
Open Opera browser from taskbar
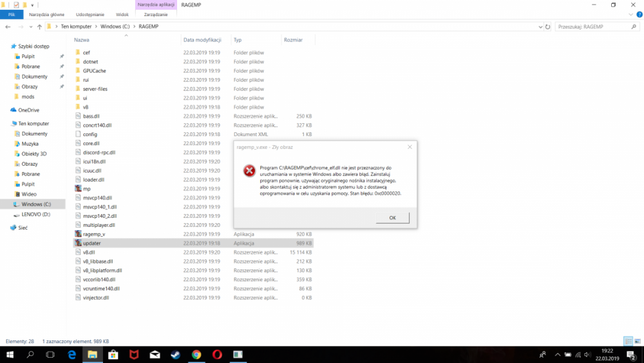tap(217, 355)
